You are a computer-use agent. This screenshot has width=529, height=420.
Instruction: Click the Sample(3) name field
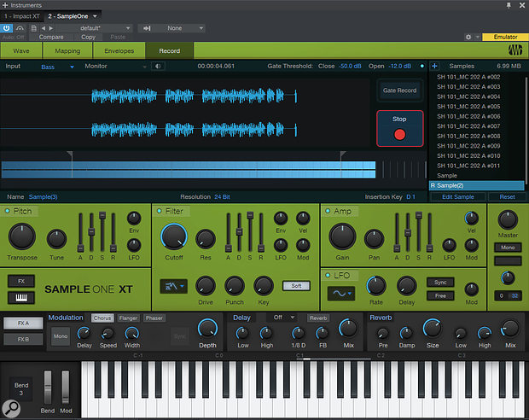(x=43, y=197)
